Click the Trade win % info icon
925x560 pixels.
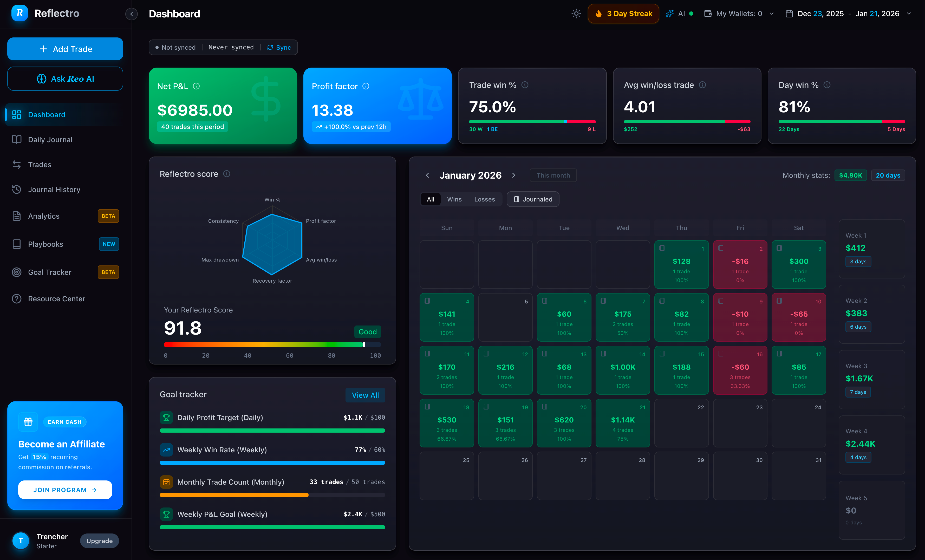point(525,85)
